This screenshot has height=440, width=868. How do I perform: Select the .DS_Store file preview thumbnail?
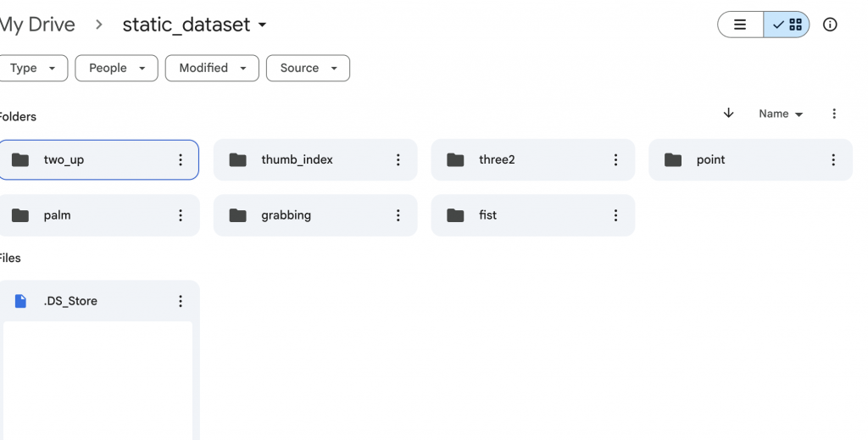(98, 381)
